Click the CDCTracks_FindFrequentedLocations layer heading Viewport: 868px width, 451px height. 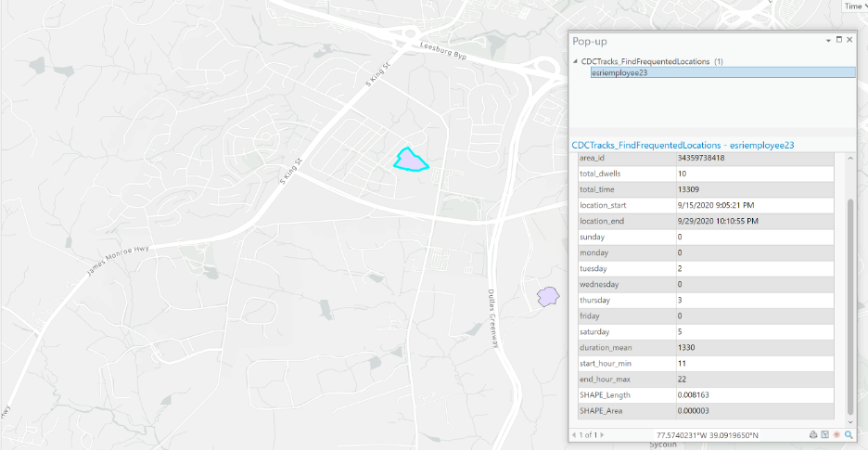(x=645, y=61)
